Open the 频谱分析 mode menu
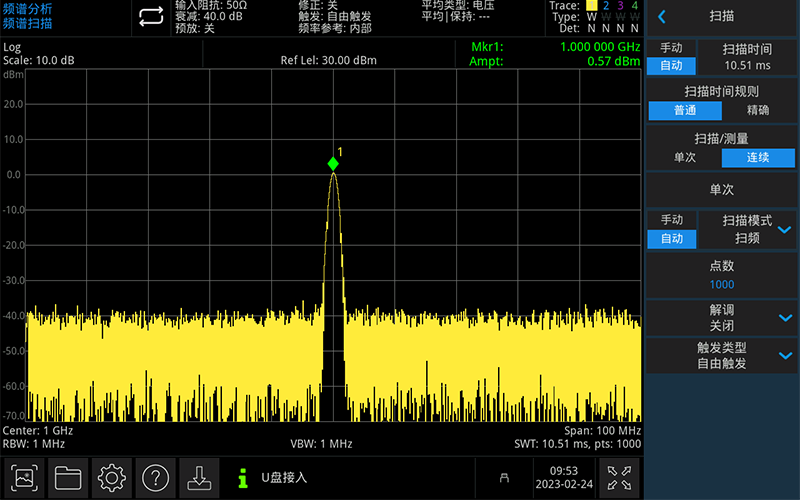Screen dimensions: 800x500 [28, 9]
